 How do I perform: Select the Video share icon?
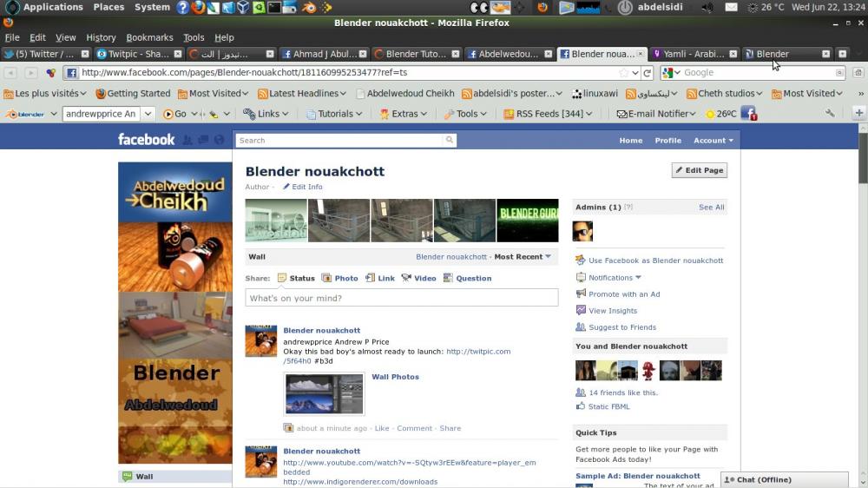[x=406, y=278]
